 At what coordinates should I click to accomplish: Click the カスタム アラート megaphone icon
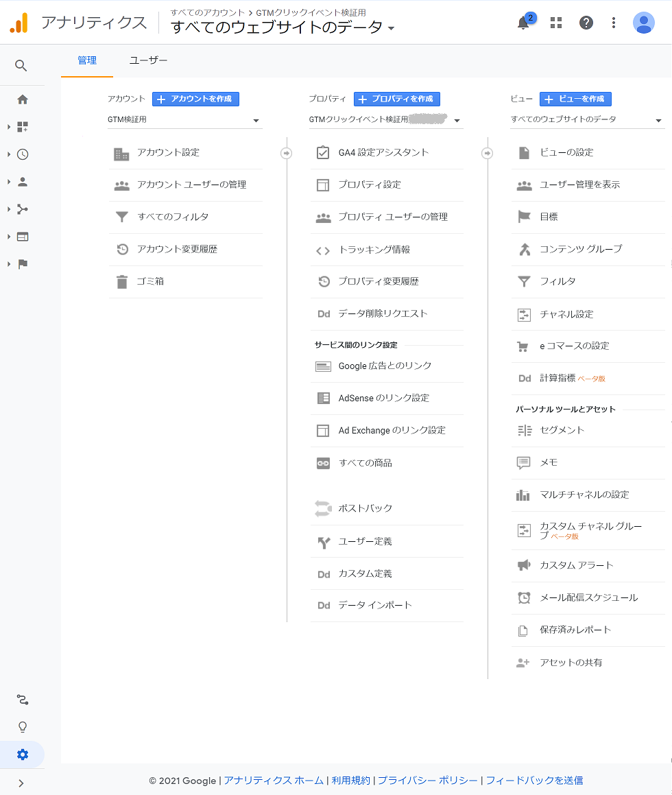523,565
